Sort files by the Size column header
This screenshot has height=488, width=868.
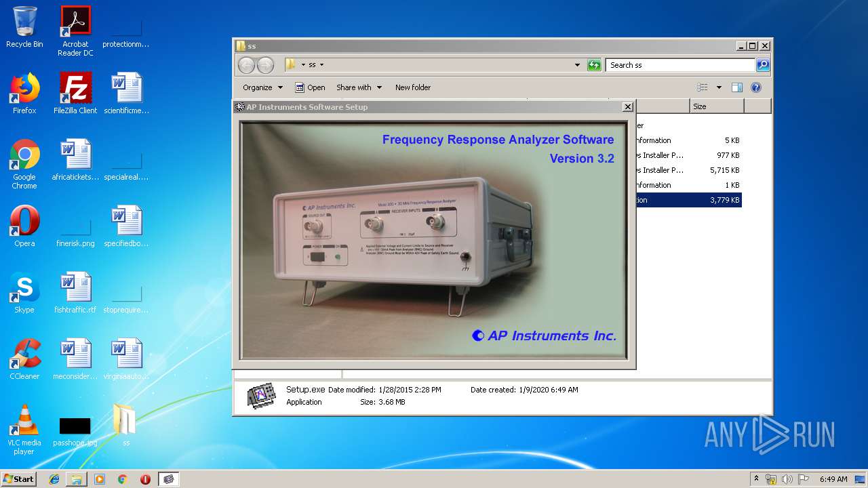[x=717, y=106]
